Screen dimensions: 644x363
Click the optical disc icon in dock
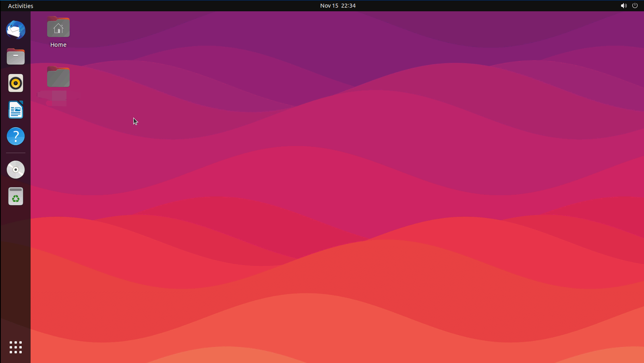coord(16,170)
